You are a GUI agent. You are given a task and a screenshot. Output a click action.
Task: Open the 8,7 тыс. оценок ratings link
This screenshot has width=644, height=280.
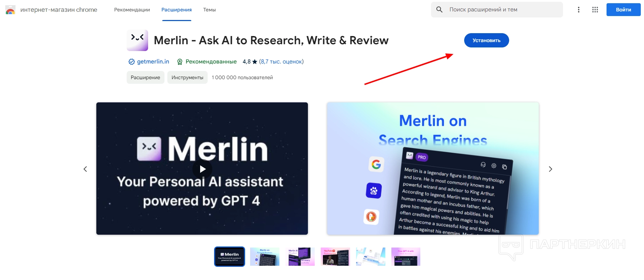[x=281, y=62]
